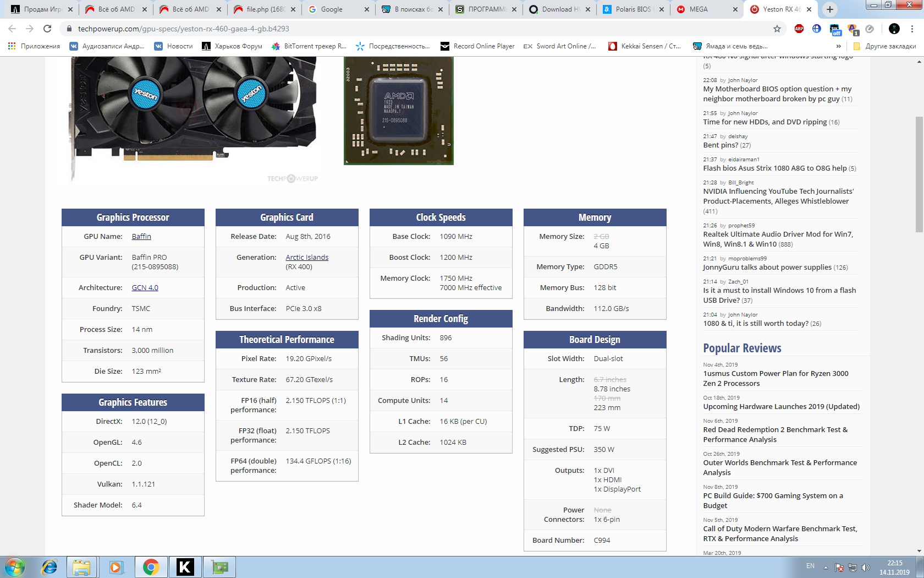Open Call of Duty Modern Warfare review
Screen dimensions: 924x578
[780, 533]
